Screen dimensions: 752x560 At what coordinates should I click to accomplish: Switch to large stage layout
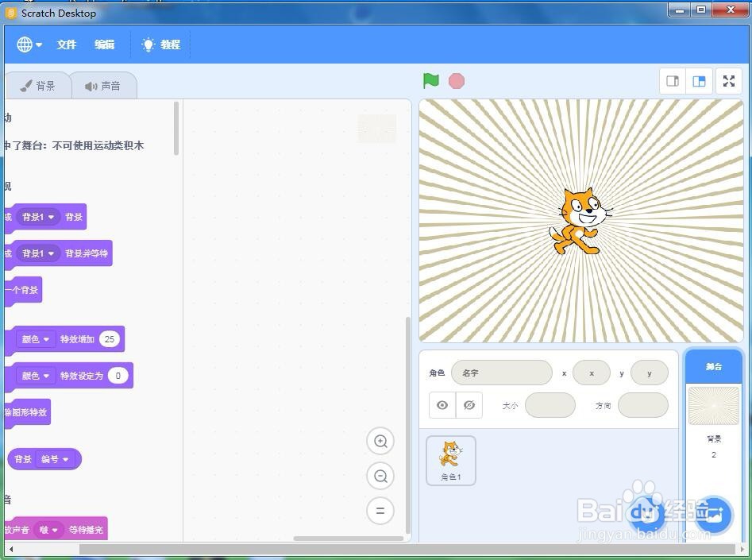coord(699,81)
